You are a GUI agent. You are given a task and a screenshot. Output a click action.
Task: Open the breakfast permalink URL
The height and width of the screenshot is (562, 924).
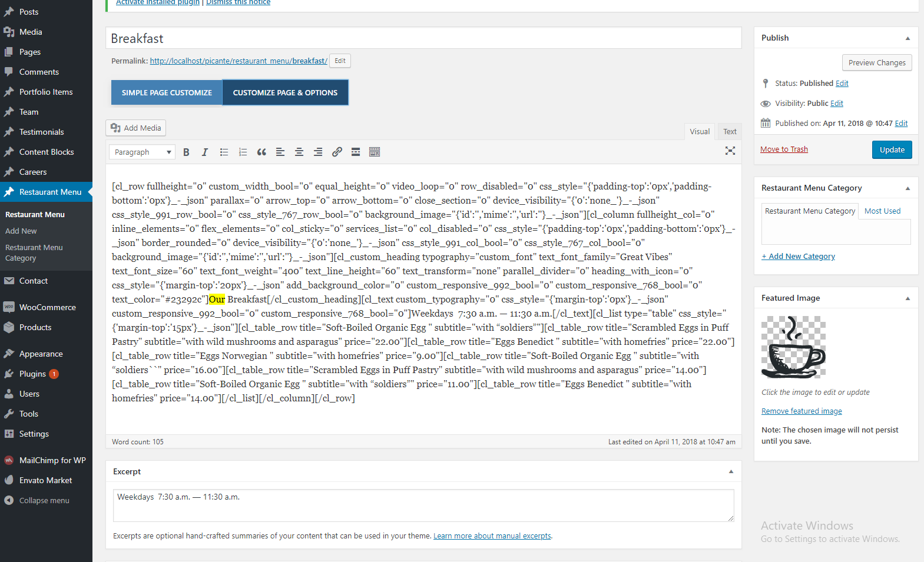pos(239,61)
